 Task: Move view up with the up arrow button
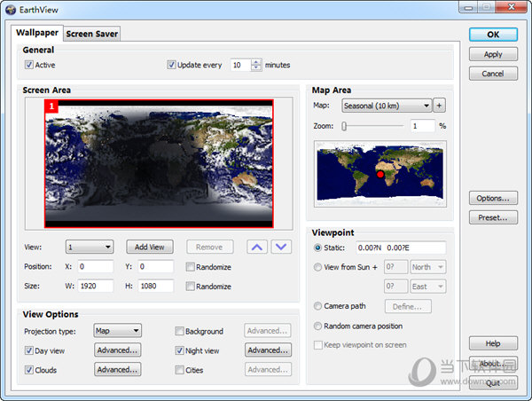[257, 247]
